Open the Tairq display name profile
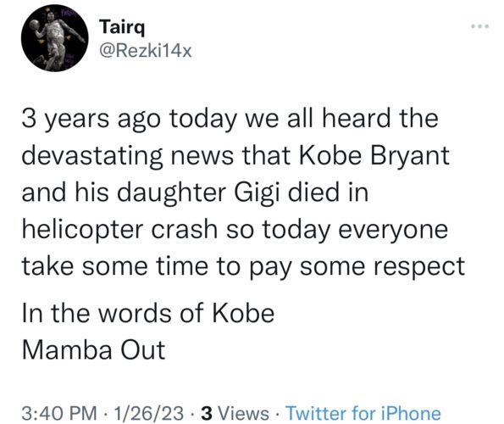 [122, 27]
